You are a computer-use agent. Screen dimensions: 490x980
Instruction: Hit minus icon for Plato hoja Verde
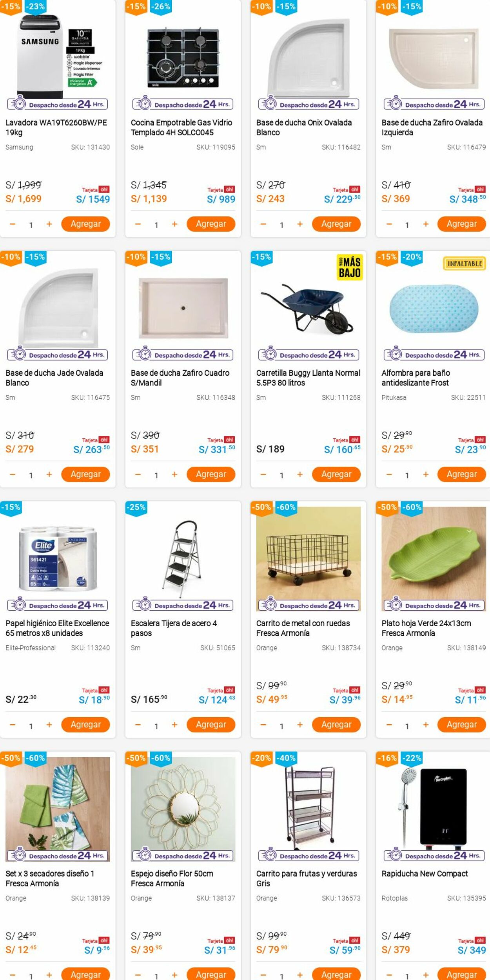point(389,725)
